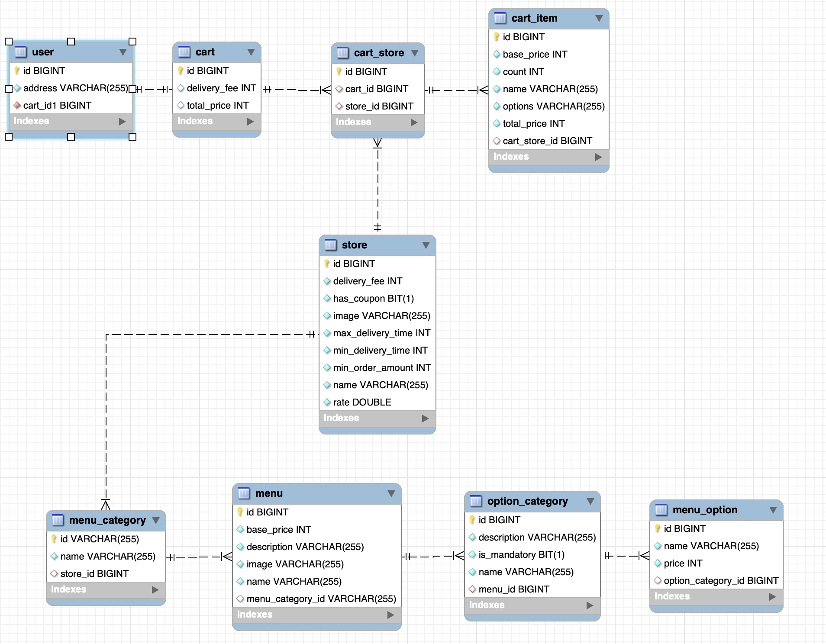Screen dimensions: 826x644
Task: Open the menu table header dropdown arrow
Action: [x=392, y=493]
